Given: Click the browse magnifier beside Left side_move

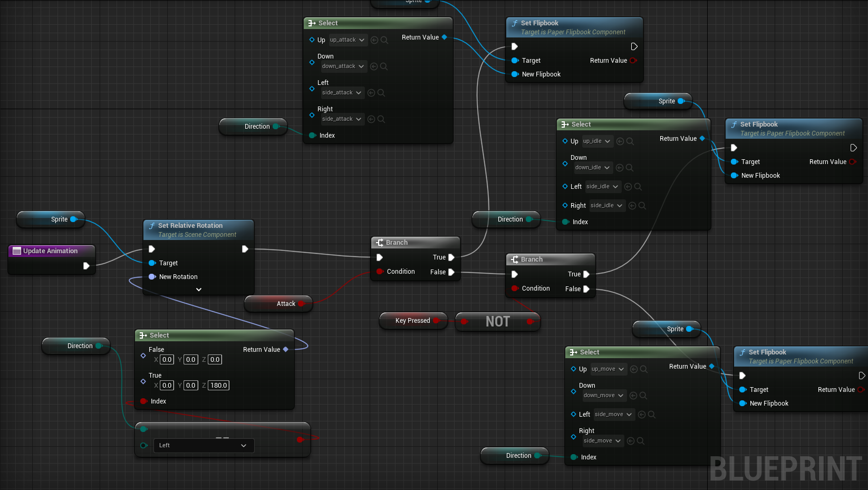Looking at the screenshot, I should (x=652, y=415).
